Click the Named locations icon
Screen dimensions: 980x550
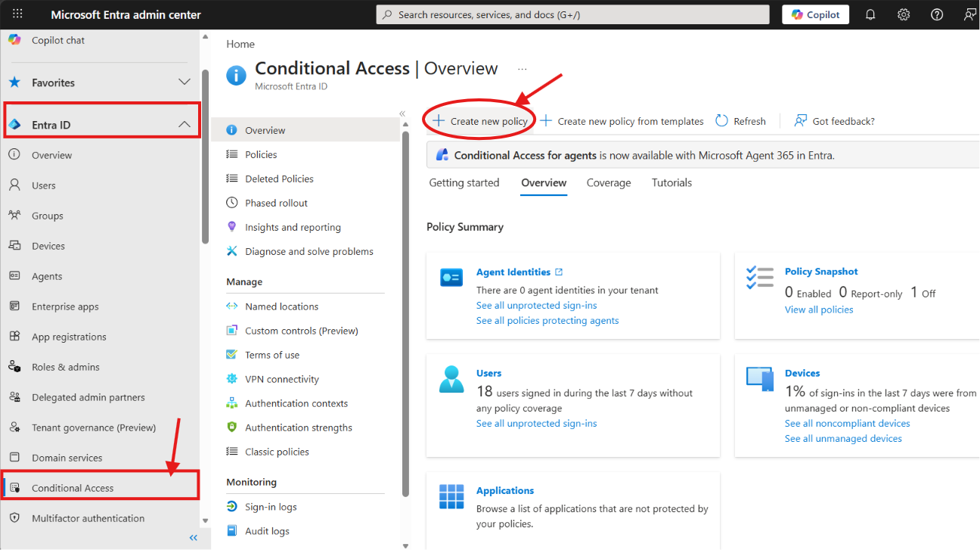(232, 306)
